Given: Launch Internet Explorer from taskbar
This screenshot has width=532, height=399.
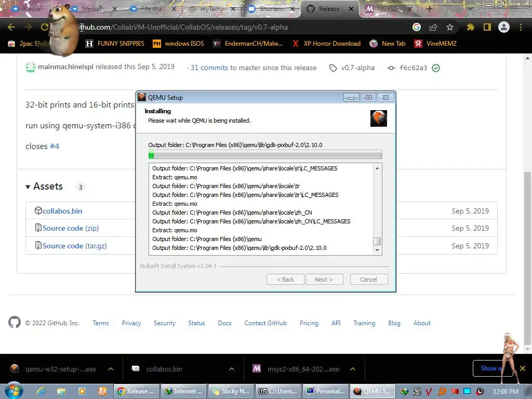Looking at the screenshot, I should (x=41, y=391).
